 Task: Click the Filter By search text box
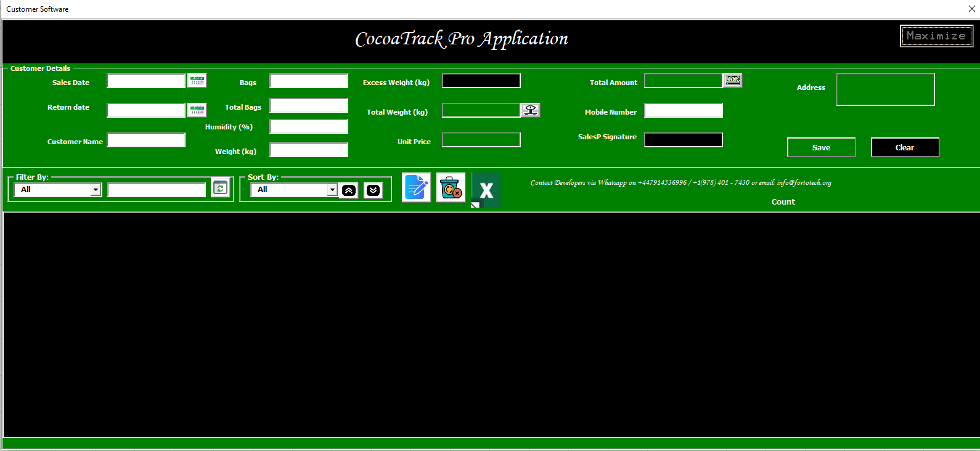157,190
